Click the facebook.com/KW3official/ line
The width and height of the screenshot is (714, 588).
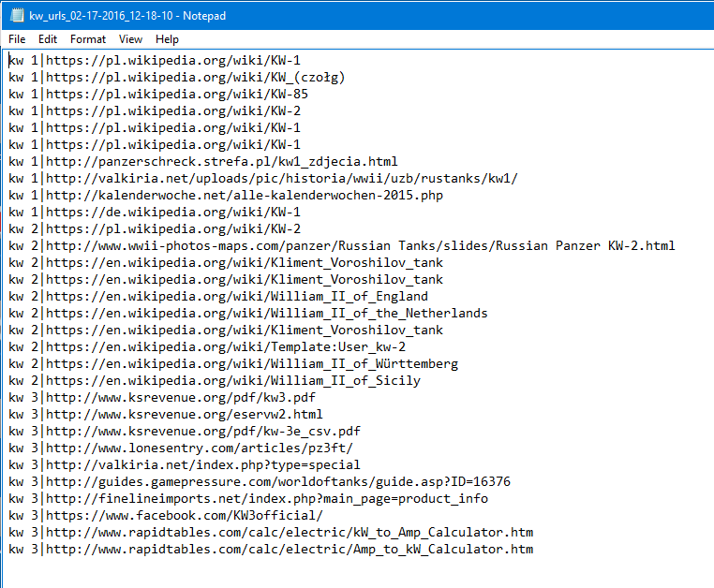[166, 515]
